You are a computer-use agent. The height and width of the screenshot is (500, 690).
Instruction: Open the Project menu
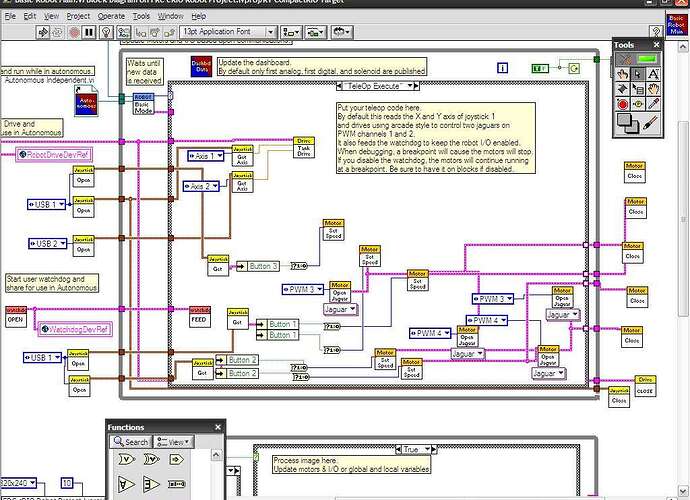tap(78, 16)
